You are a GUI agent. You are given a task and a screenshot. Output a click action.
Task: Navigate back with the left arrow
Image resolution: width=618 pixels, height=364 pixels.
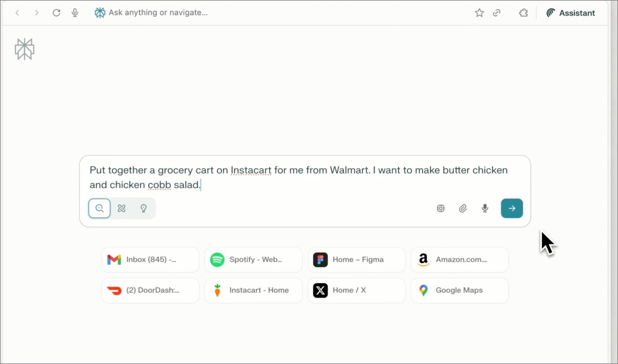[x=17, y=13]
